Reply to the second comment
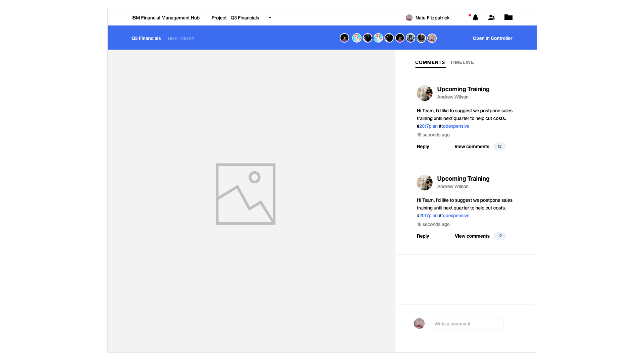Viewport: 644px width, 362px height. click(423, 236)
